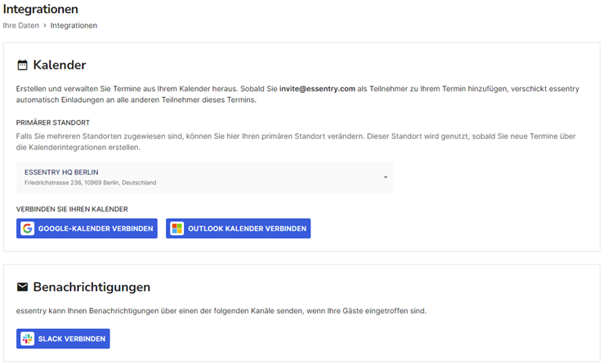
Task: Click the envelope icon beside Benachrichtigungen
Action: click(x=22, y=286)
